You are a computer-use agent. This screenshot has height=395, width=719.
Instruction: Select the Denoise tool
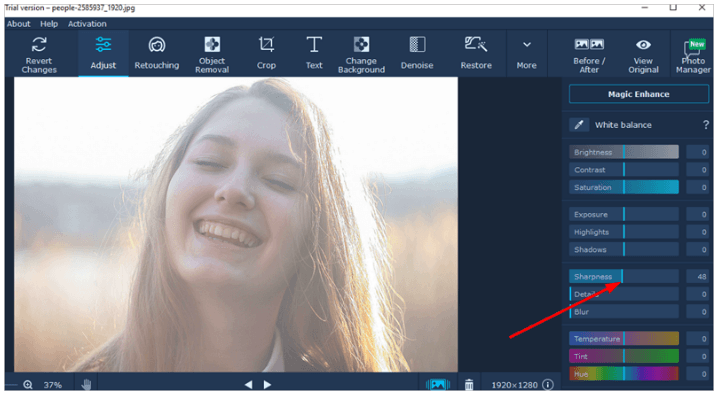click(417, 54)
